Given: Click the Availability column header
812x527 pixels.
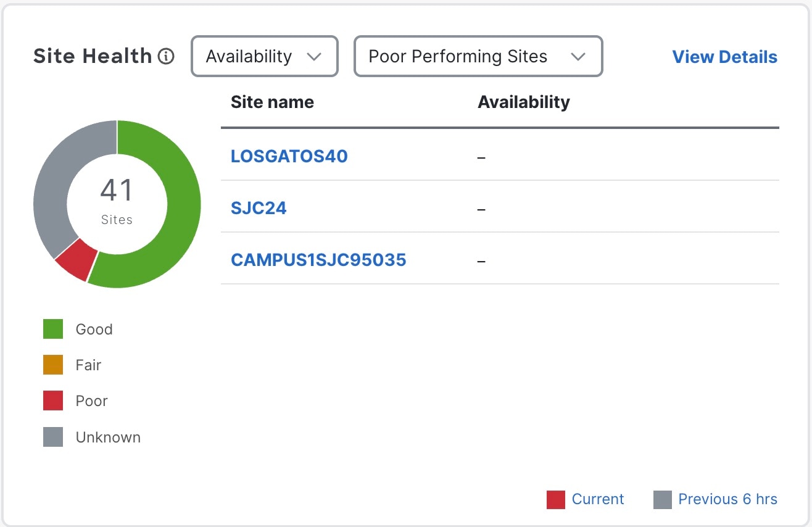Looking at the screenshot, I should click(523, 102).
